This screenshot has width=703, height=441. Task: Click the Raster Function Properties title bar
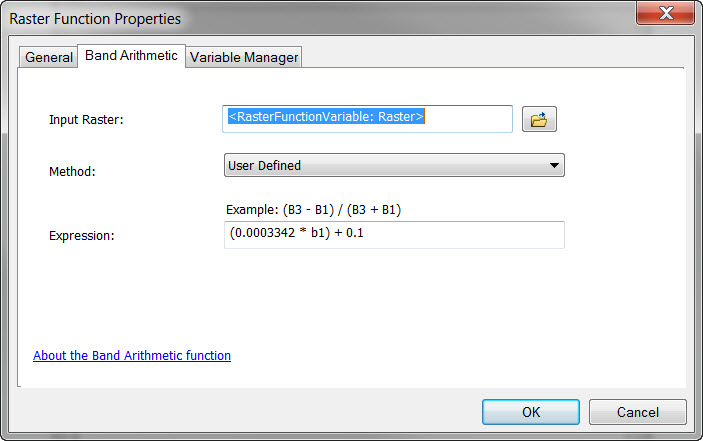pyautogui.click(x=300, y=18)
